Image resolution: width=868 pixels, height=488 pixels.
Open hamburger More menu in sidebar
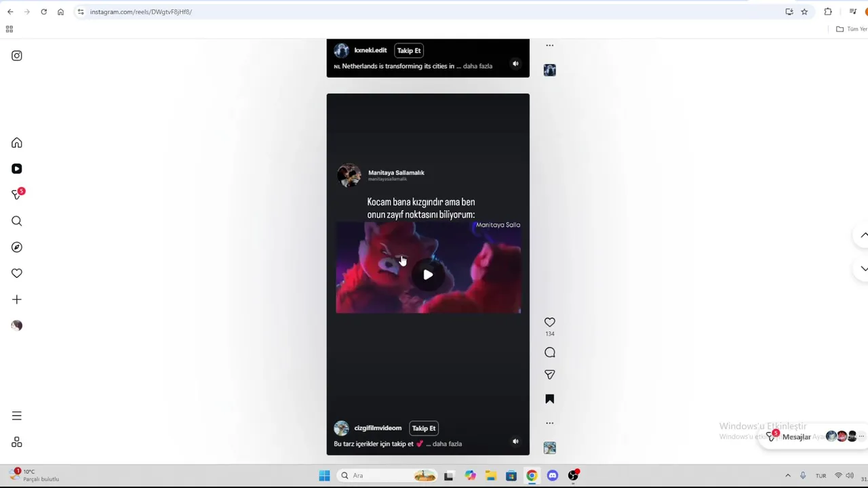pos(17,416)
